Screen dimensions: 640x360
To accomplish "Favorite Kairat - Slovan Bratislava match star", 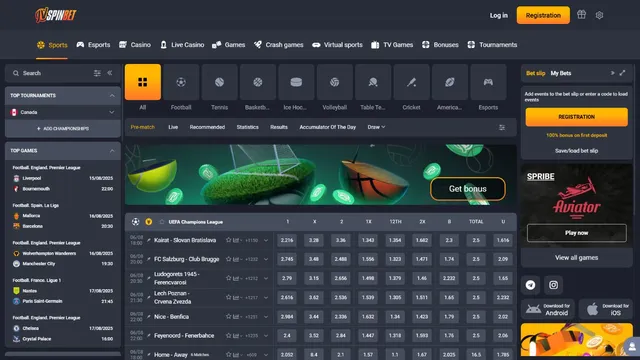I will pos(229,240).
